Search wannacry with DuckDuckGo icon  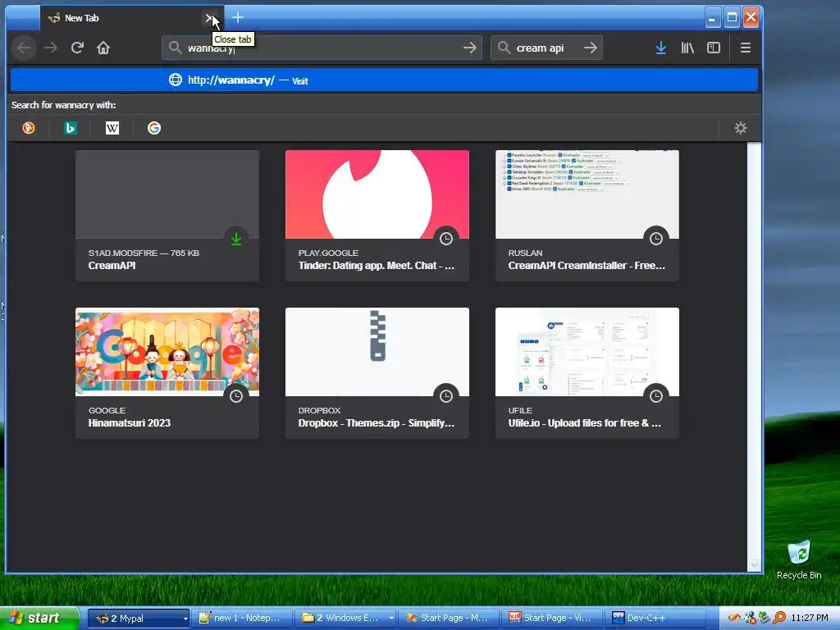[x=29, y=128]
